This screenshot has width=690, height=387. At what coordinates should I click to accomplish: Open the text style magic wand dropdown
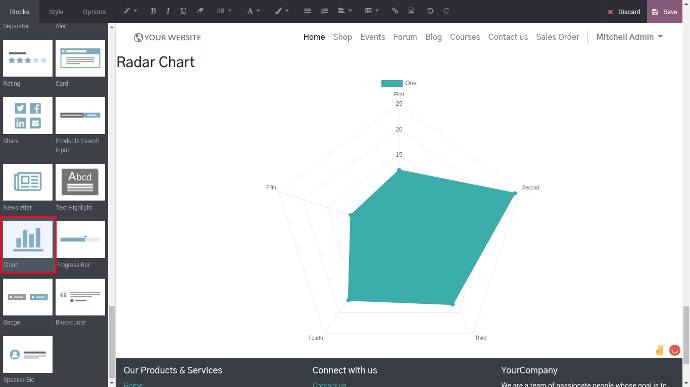click(x=130, y=11)
